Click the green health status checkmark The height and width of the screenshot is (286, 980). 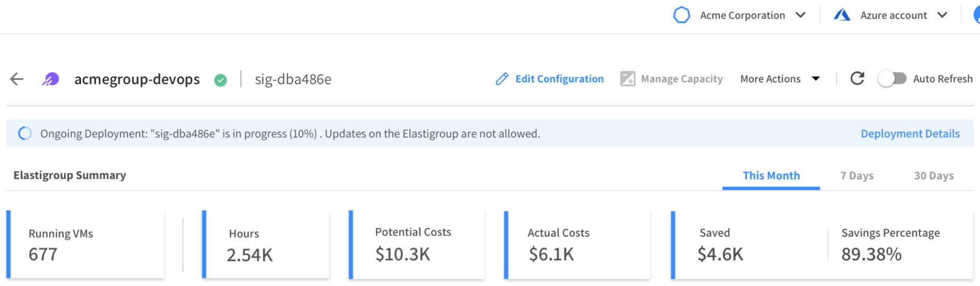(221, 80)
